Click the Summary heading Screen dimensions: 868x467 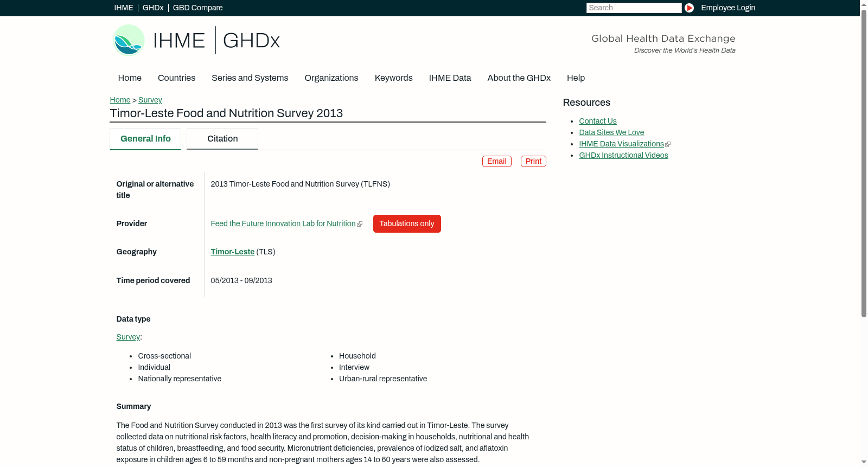pos(133,407)
